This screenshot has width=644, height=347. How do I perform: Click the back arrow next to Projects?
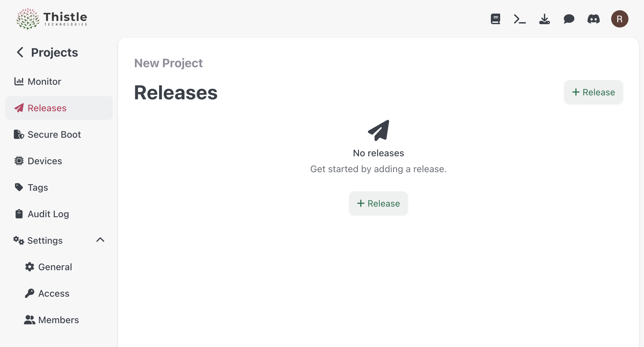(x=20, y=52)
